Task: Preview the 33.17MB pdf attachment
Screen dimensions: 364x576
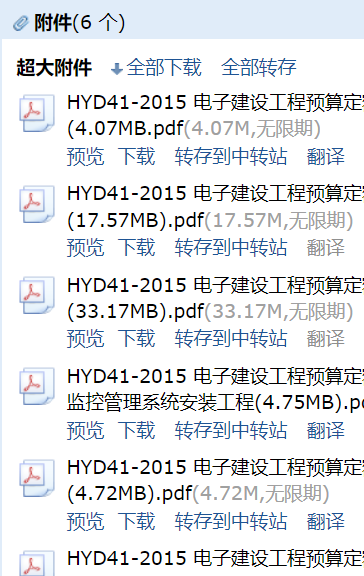Action: pyautogui.click(x=86, y=338)
